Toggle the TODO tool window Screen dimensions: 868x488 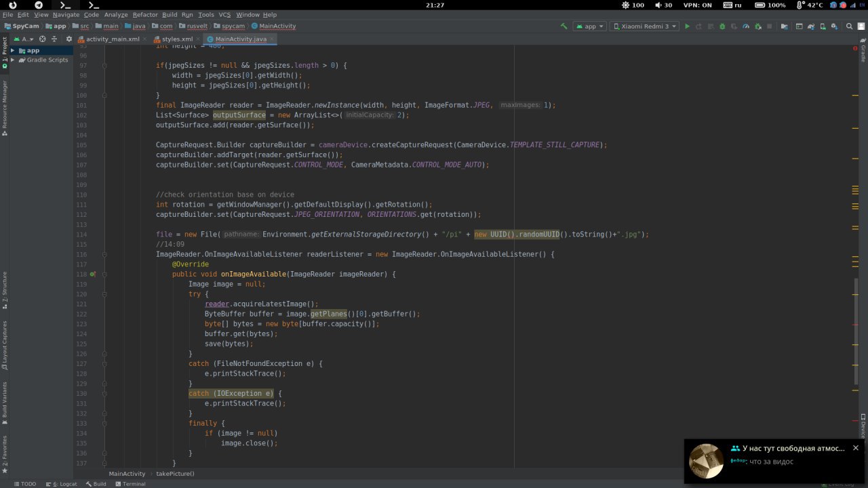pyautogui.click(x=24, y=484)
